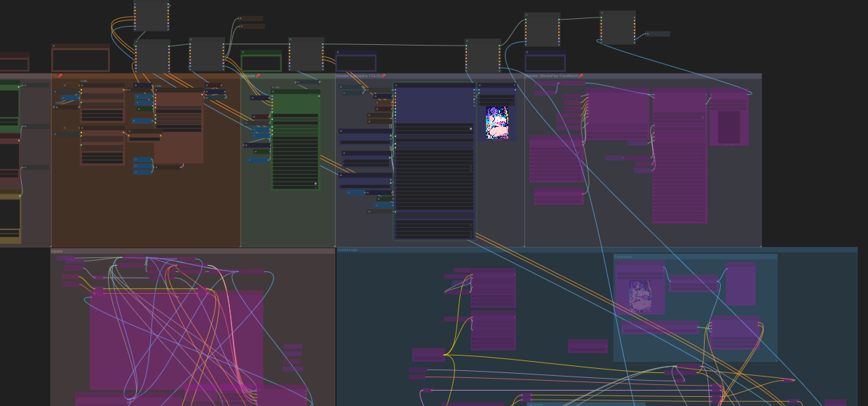Screen dimensions: 868x406
Task: Select the green-outlined empty node above the Upscale group
Action: point(261,61)
